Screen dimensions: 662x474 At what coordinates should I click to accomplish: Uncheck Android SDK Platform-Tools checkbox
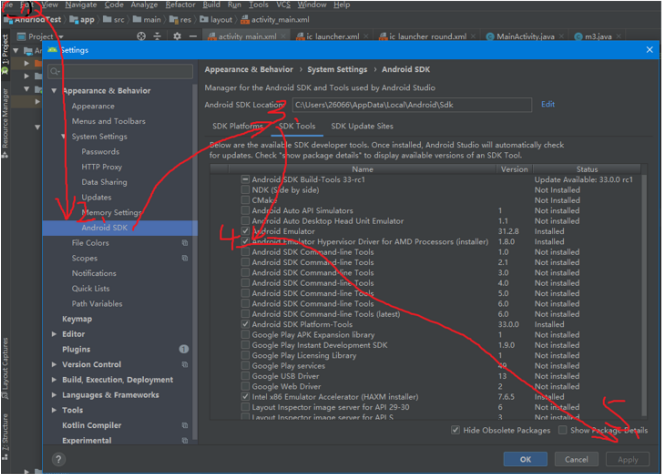245,324
